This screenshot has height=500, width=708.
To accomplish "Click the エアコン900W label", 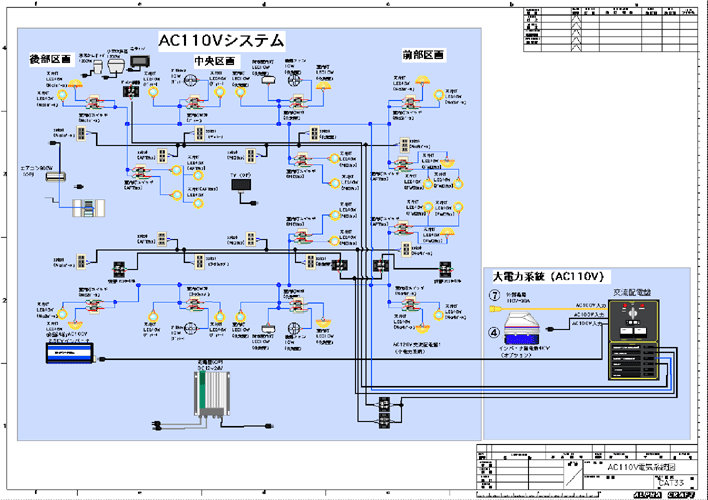I will (37, 168).
